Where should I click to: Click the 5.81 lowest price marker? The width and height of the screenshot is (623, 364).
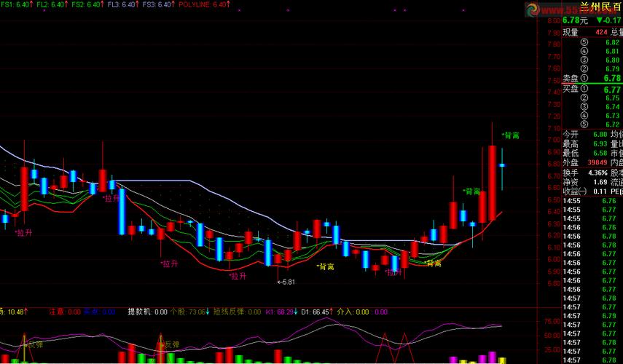[x=287, y=282]
